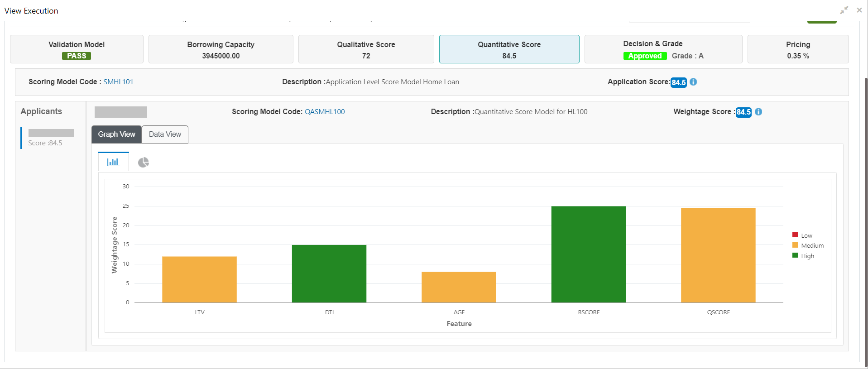The width and height of the screenshot is (868, 369).
Task: Click the LTV bar in chart
Action: pos(200,279)
